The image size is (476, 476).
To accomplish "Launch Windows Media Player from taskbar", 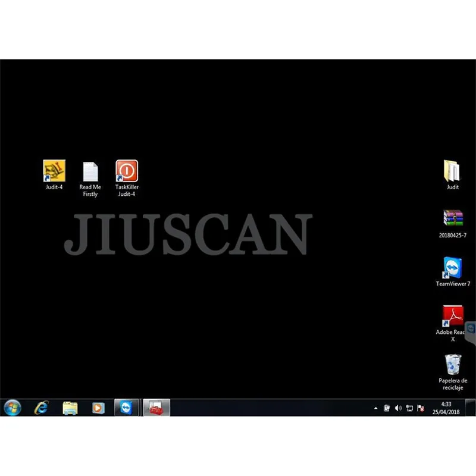I will pos(98,408).
